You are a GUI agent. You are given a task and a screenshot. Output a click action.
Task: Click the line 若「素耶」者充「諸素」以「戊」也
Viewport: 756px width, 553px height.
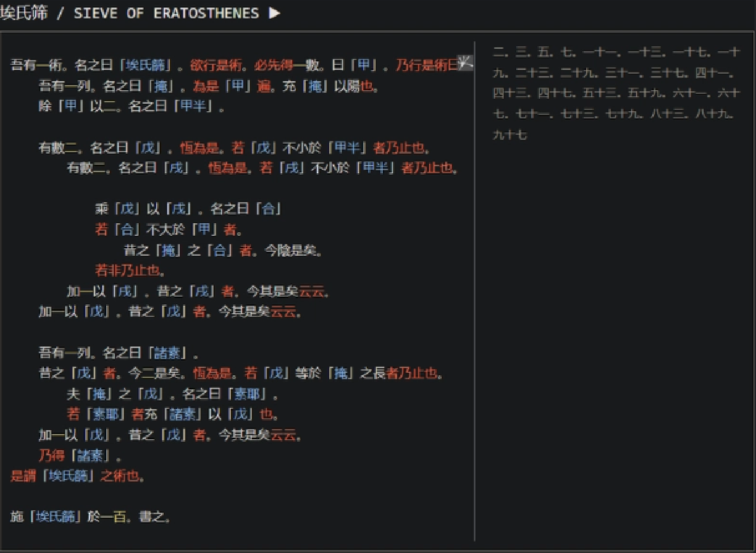point(173,414)
